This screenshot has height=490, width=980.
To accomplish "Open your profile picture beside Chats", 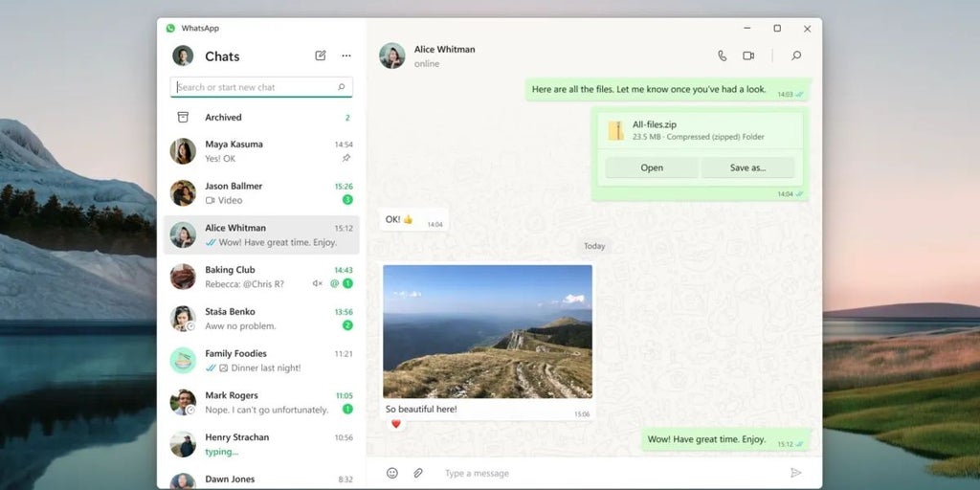I will (183, 56).
